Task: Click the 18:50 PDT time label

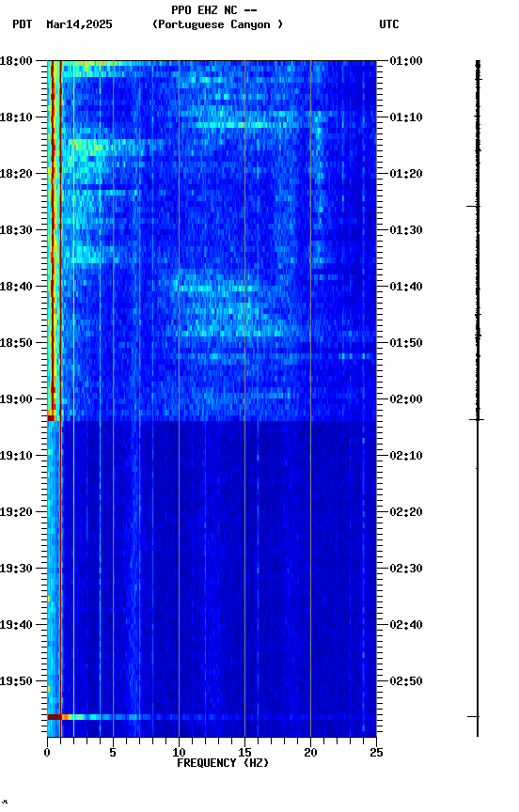Action: coord(16,343)
